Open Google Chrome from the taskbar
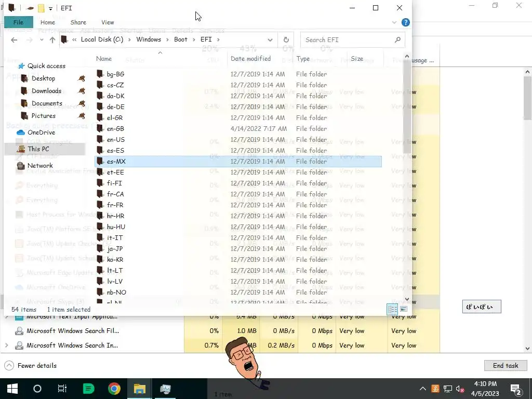 (x=114, y=389)
